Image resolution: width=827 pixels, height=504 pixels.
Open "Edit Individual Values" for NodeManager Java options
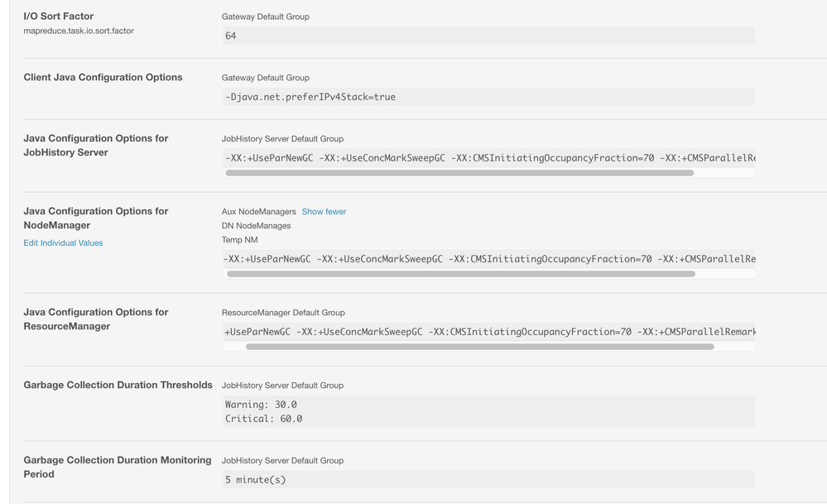63,242
